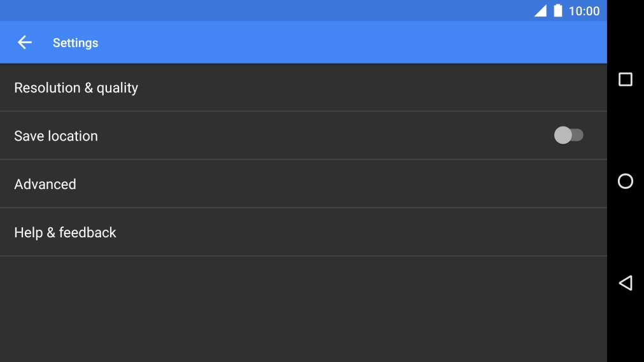Tap the cellular signal strength icon

tap(540, 11)
